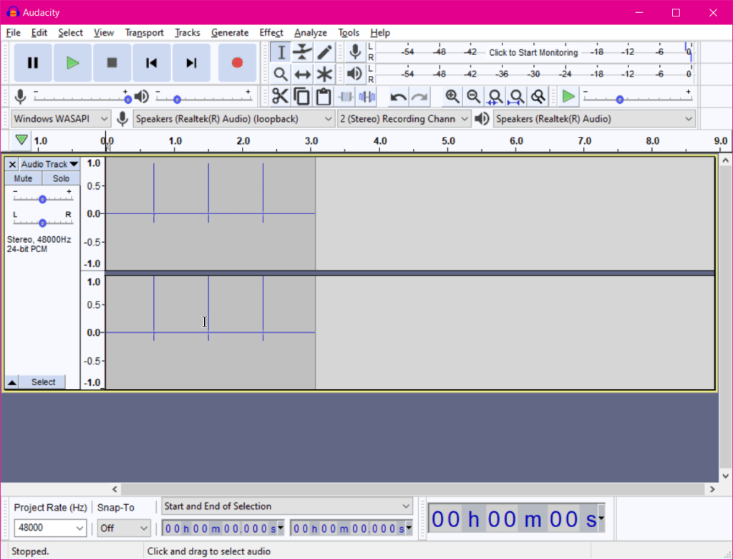Choose the Envelope tool

(303, 52)
